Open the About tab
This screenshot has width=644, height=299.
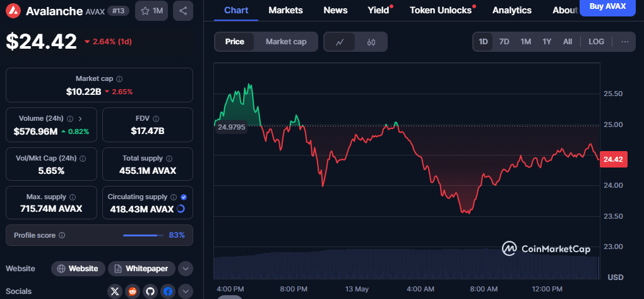(564, 10)
